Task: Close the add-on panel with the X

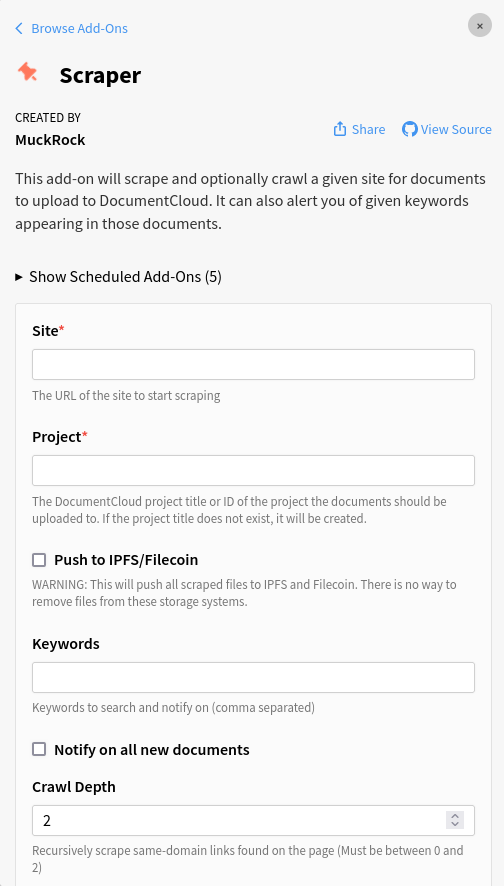Action: 480,26
